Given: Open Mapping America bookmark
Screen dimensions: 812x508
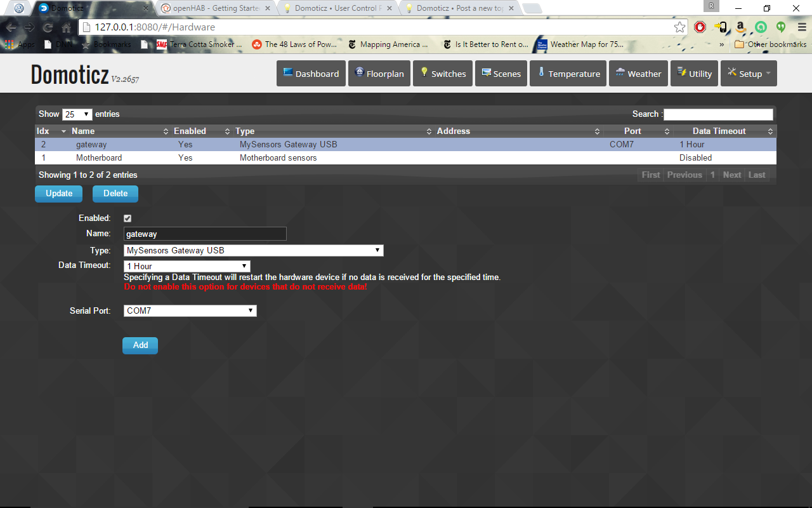Looking at the screenshot, I should (x=388, y=44).
